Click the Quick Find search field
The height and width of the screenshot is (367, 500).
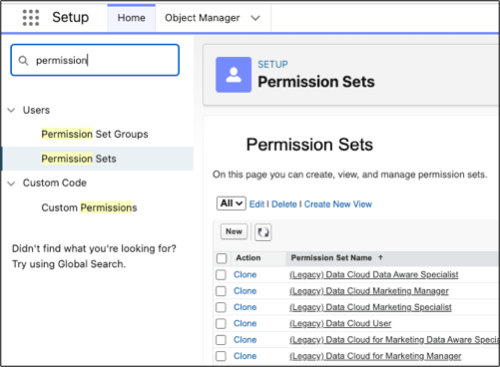pyautogui.click(x=95, y=60)
